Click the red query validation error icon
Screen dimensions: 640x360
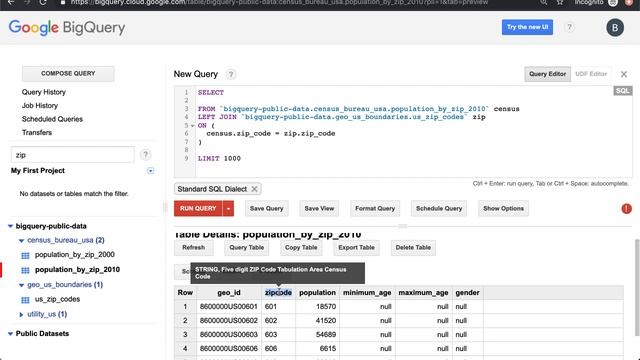point(626,209)
